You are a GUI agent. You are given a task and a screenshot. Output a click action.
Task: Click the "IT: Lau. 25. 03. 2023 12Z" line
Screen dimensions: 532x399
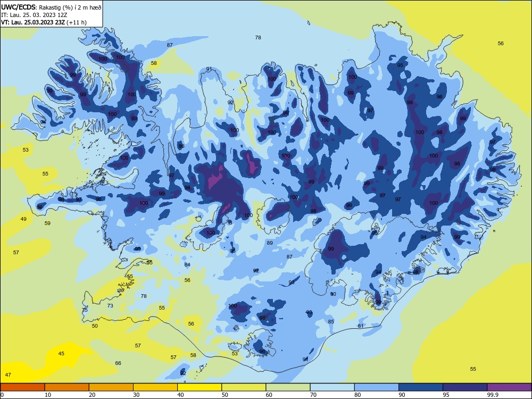click(34, 15)
